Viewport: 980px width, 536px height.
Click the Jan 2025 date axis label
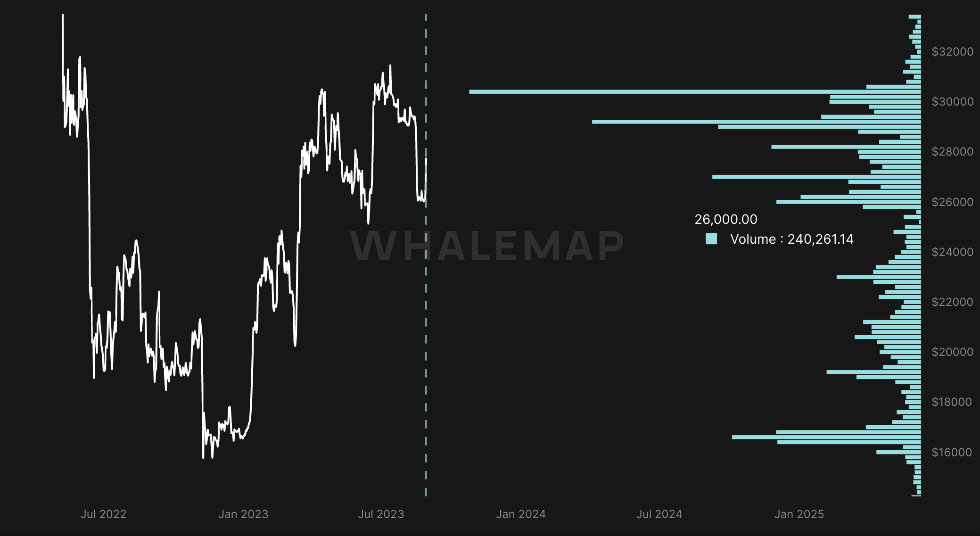click(x=799, y=514)
